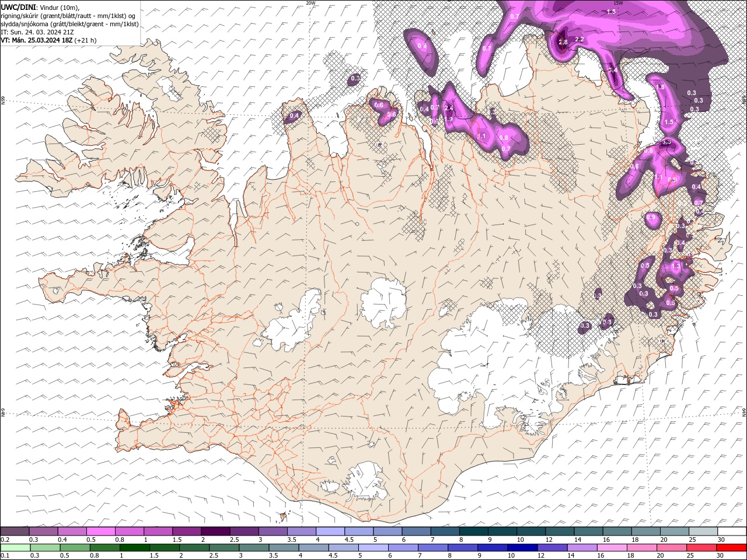Image resolution: width=747 pixels, height=560 pixels.
Task: Select the 2.5 swatch in rain legend
Action: (224, 548)
